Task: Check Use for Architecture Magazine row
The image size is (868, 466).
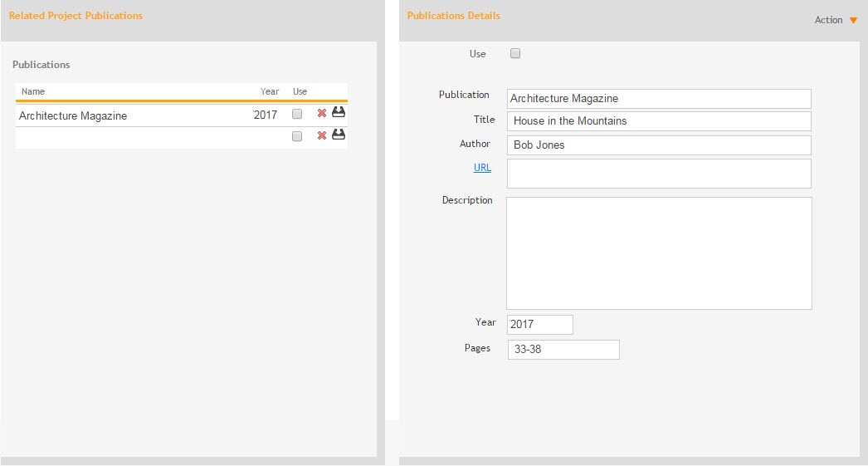Action: [x=297, y=115]
